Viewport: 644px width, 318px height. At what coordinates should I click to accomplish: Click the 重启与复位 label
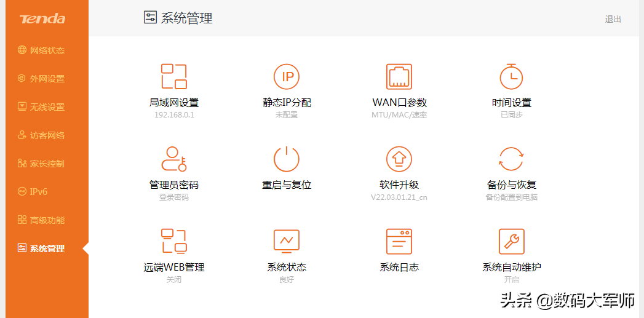[x=286, y=185]
